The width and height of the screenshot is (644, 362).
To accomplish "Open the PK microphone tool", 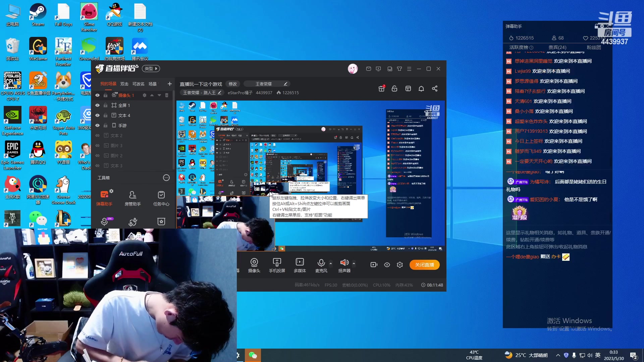I will tap(105, 221).
